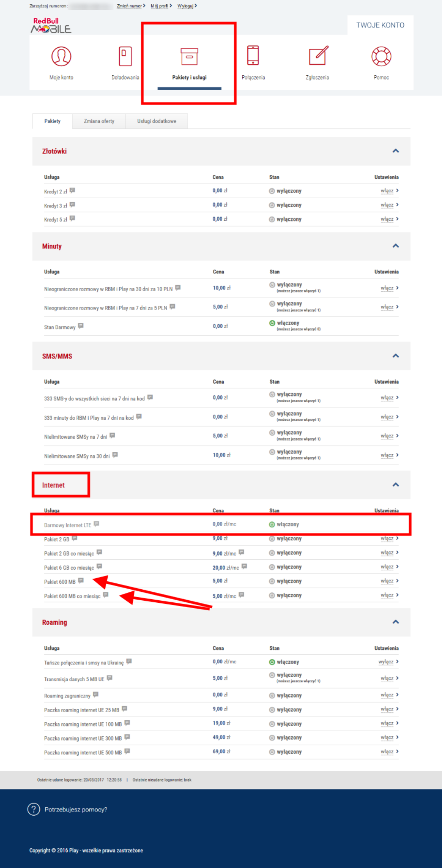Click info bubble beside Pakiet 600 MB
Screen dimensions: 442x868
81,581
